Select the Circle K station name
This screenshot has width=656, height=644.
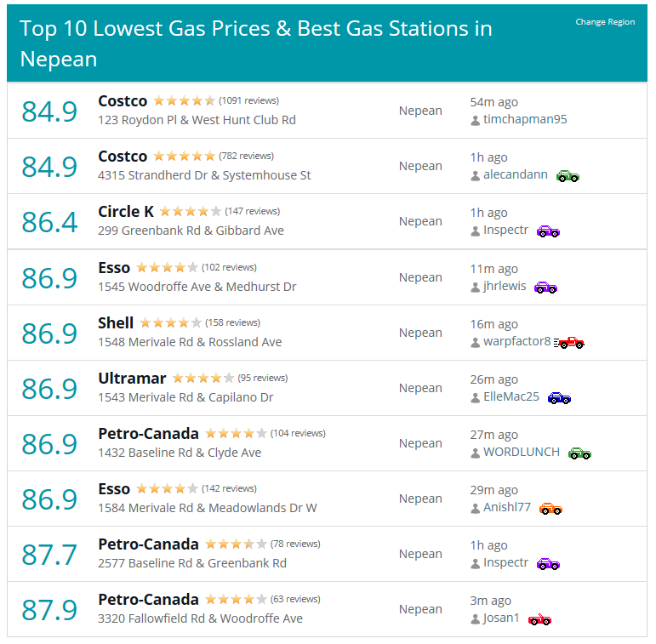(x=126, y=212)
